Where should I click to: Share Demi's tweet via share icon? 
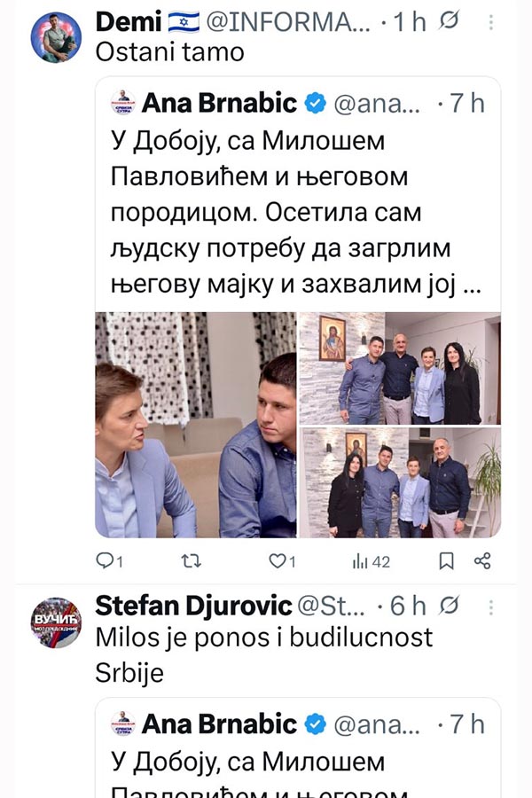pos(482,561)
